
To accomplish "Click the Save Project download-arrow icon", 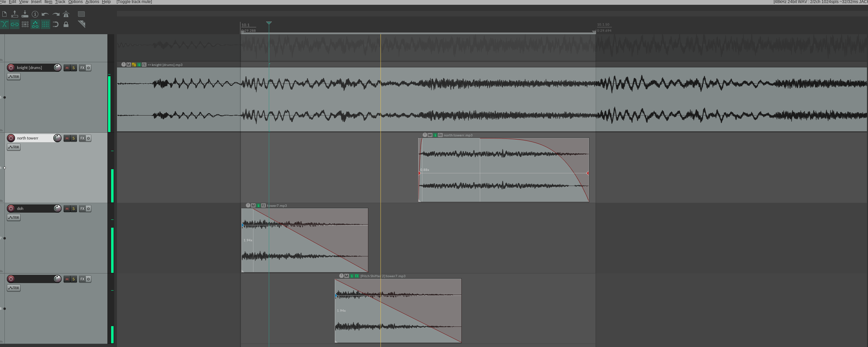I will 25,14.
